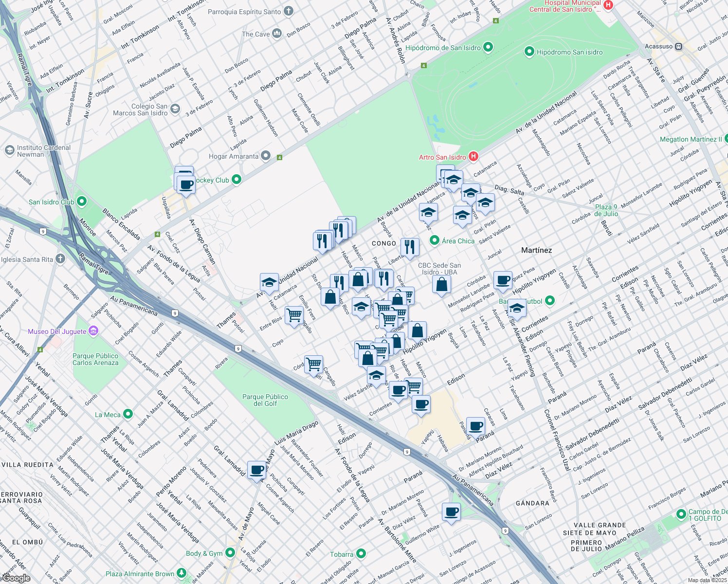Select the EL OMBÚ neighborhood label
This screenshot has width=728, height=584.
(x=27, y=542)
